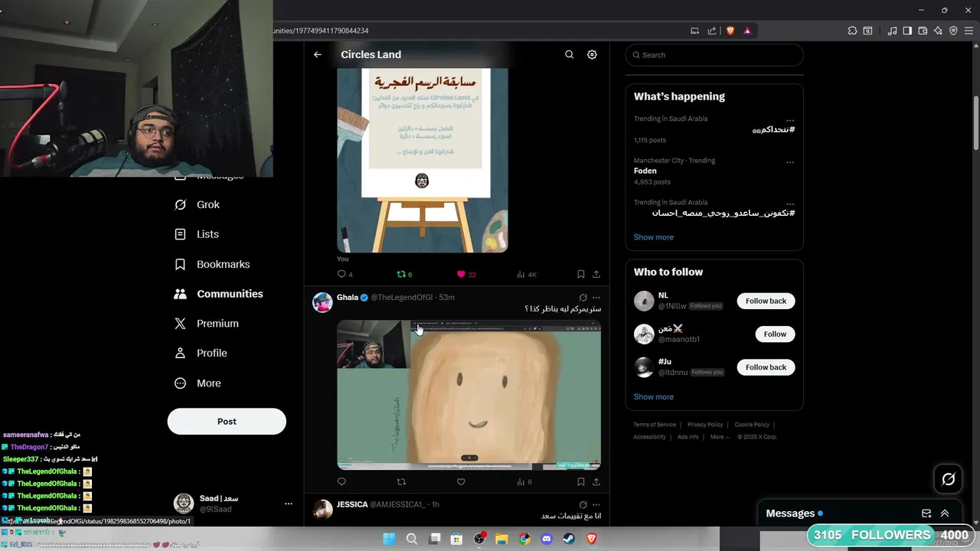Click the X Search field
This screenshot has height=551, width=980.
[714, 55]
